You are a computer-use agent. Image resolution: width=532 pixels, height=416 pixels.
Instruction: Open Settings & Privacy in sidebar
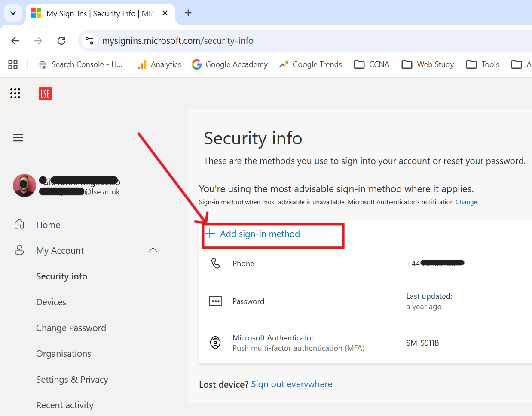click(72, 379)
